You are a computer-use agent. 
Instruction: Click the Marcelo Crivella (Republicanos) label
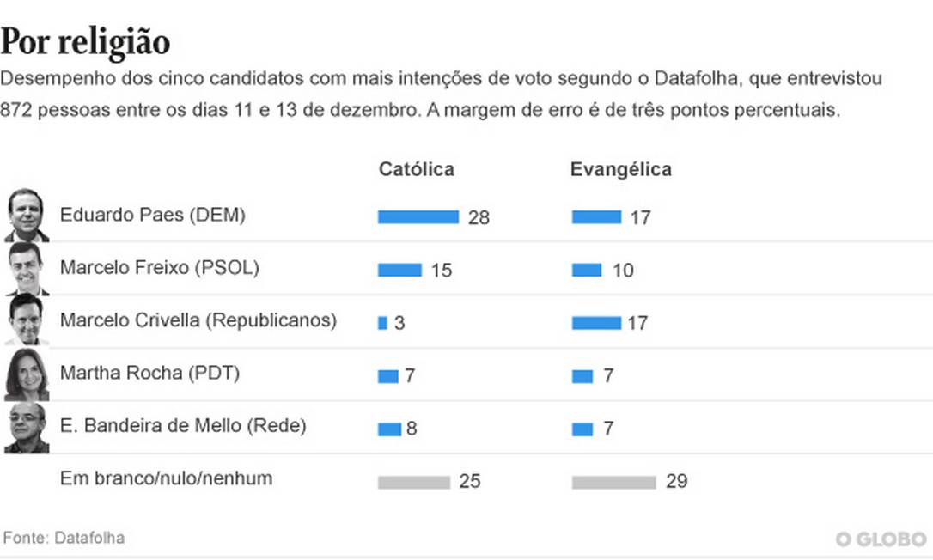click(x=198, y=320)
